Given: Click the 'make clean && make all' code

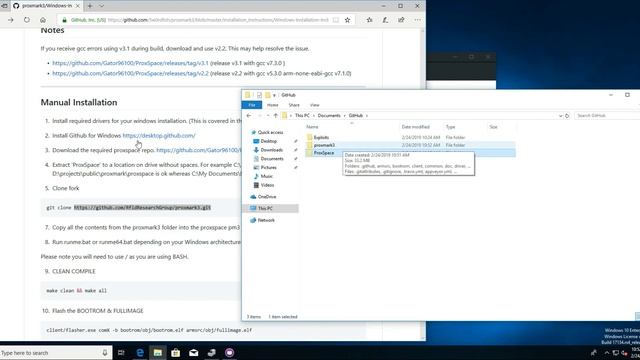Looking at the screenshot, I should (76, 291).
